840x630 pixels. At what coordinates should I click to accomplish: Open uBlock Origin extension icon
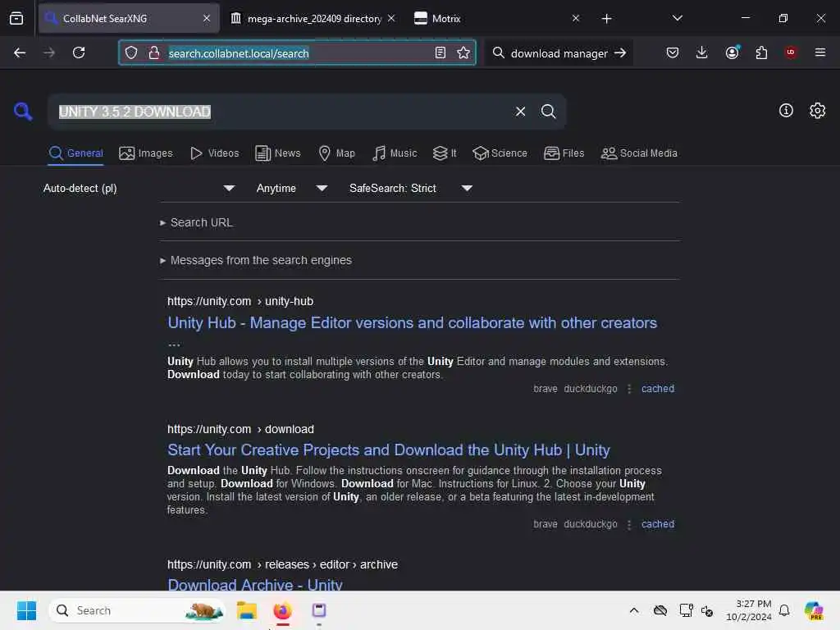click(791, 52)
